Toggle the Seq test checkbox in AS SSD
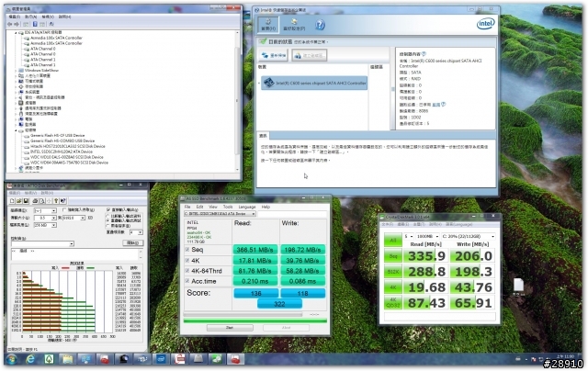The image size is (588, 371). click(187, 249)
